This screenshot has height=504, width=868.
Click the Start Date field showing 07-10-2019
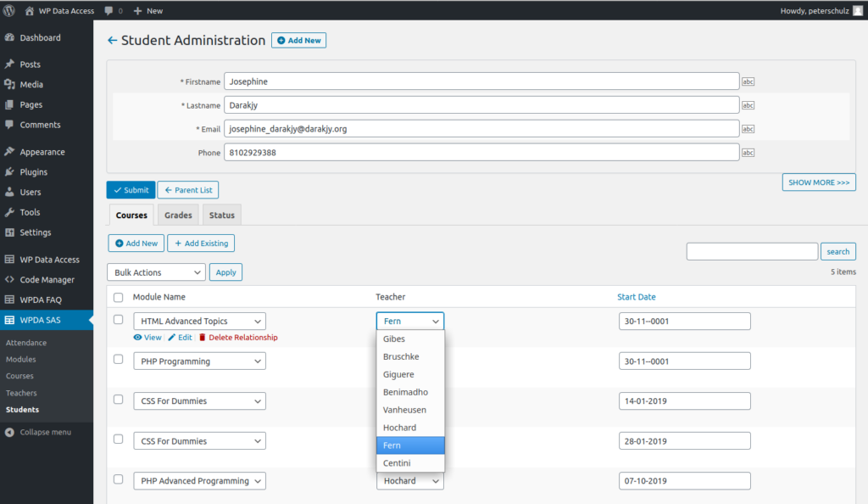tap(685, 481)
